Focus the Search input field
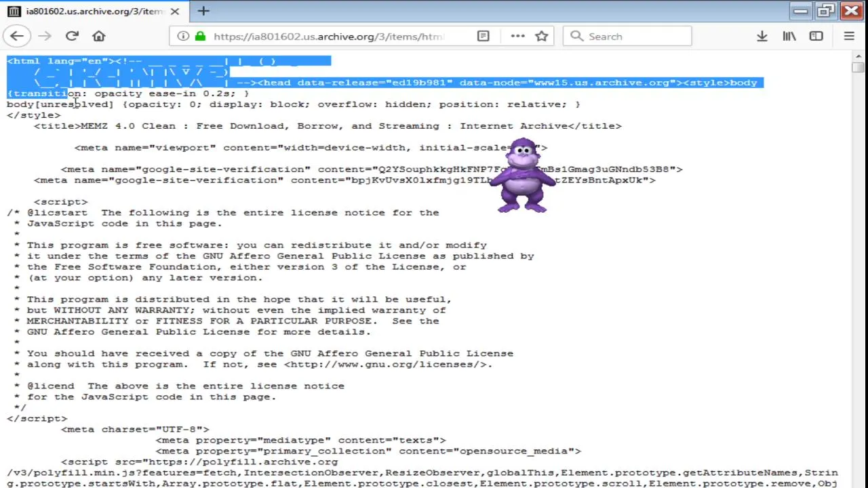This screenshot has width=868, height=488. (627, 36)
